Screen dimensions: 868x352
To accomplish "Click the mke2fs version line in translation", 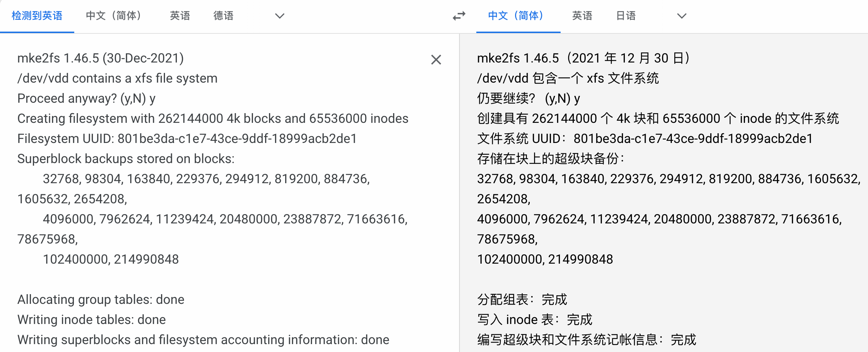I will (x=583, y=57).
